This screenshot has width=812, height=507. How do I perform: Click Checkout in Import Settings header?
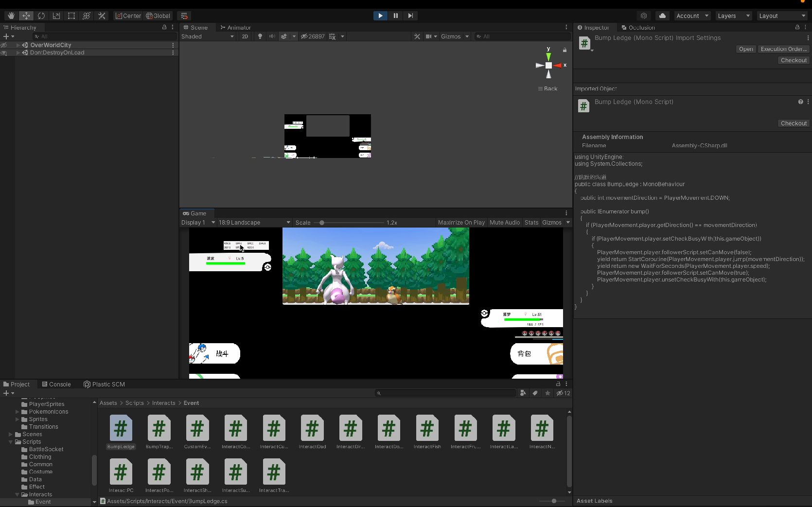[x=794, y=60]
